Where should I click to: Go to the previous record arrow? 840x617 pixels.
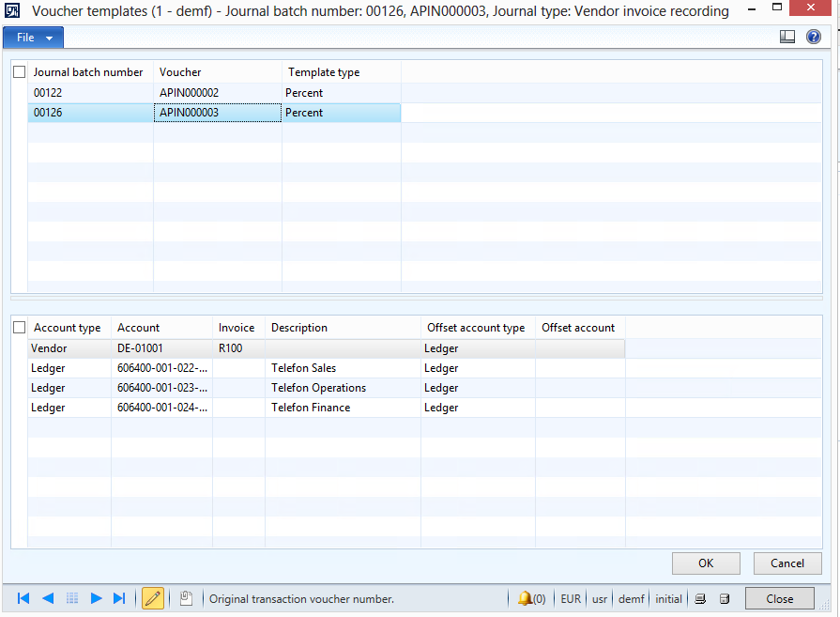pos(48,598)
